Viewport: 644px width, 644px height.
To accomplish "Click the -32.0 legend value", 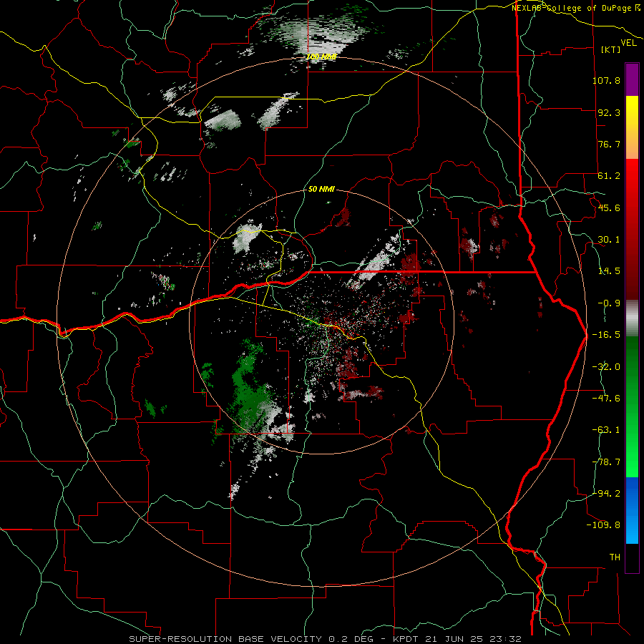I will pyautogui.click(x=606, y=367).
